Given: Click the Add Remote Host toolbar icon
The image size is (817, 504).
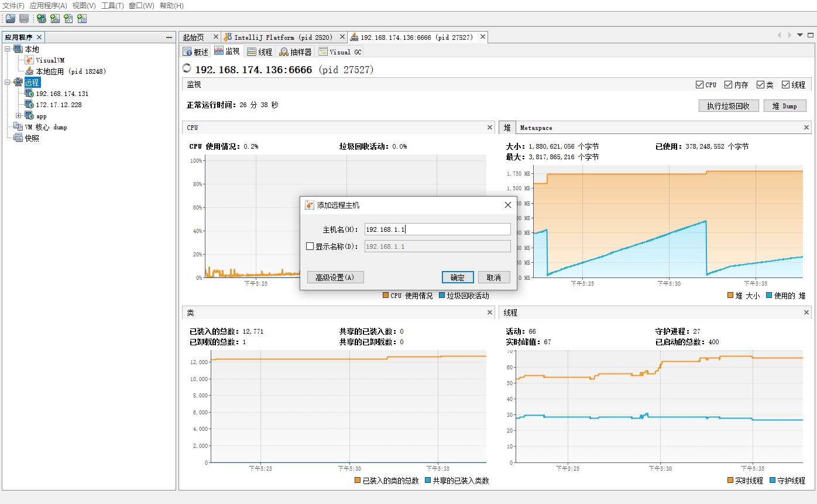Looking at the screenshot, I should pyautogui.click(x=42, y=19).
